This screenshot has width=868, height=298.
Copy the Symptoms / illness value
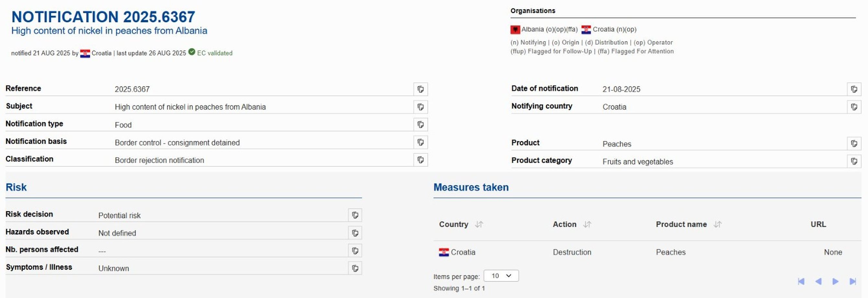[355, 268]
